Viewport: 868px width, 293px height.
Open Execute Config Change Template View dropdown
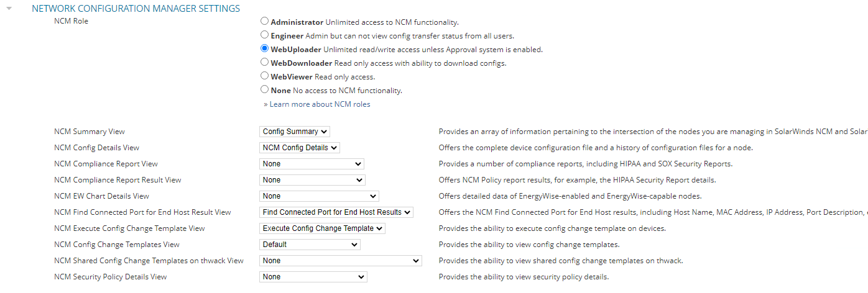(x=322, y=228)
